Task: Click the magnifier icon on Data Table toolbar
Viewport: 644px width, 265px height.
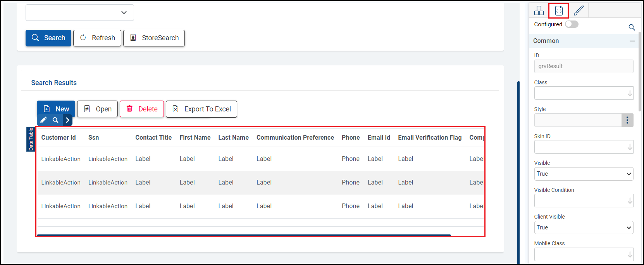Action: pyautogui.click(x=55, y=120)
